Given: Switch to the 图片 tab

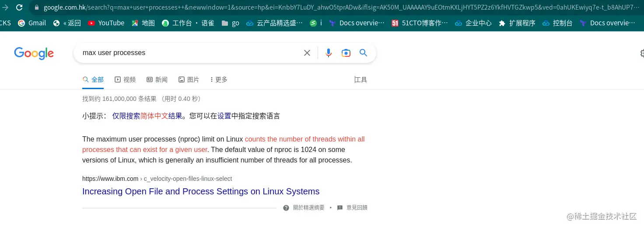Looking at the screenshot, I should pos(189,79).
